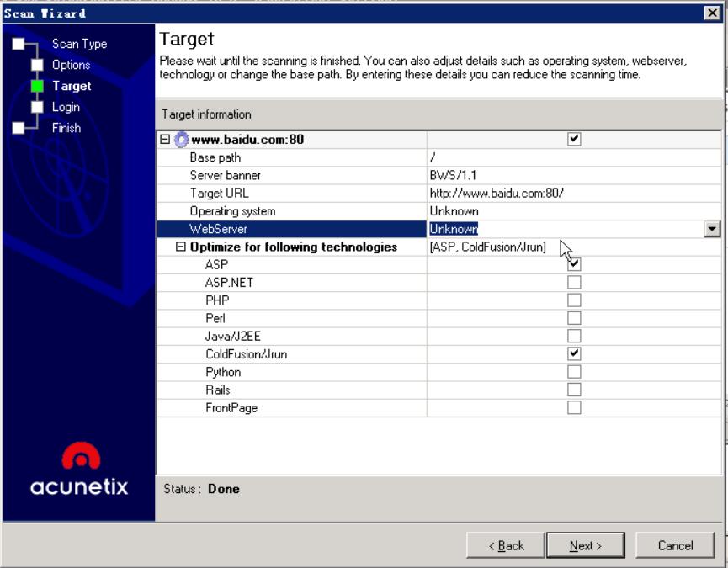The width and height of the screenshot is (728, 568).
Task: Collapse the www.baidu.com:80 tree node
Action: [x=165, y=139]
